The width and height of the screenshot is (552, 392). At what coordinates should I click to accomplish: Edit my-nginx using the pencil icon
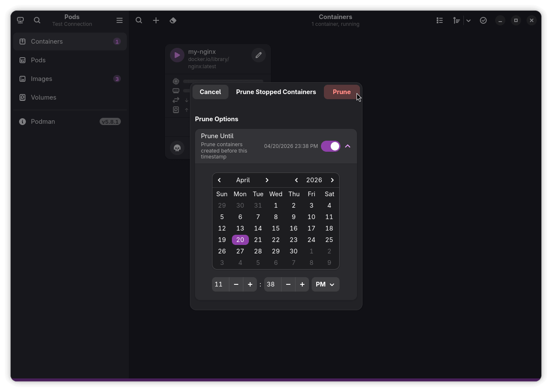[259, 55]
